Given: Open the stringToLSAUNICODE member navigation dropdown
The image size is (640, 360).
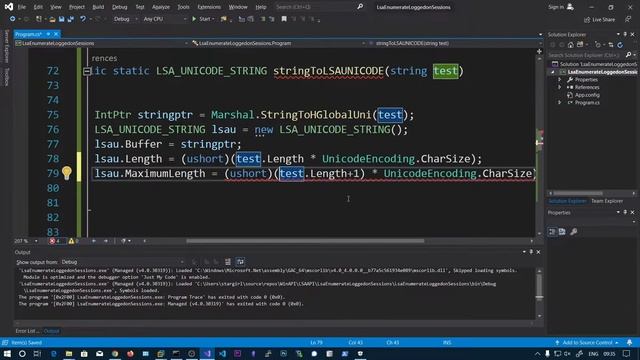Looking at the screenshot, I should [x=453, y=43].
